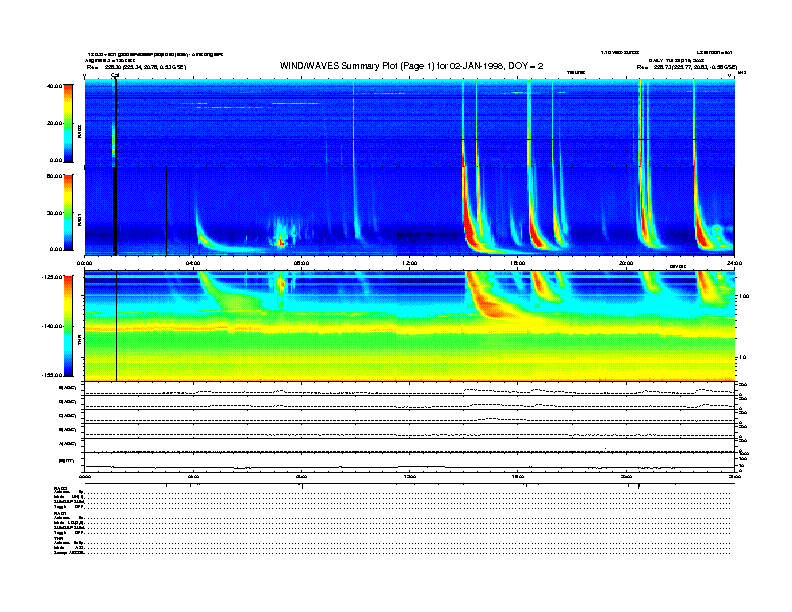Click the RAD2 top spectrogram color bar

point(68,122)
